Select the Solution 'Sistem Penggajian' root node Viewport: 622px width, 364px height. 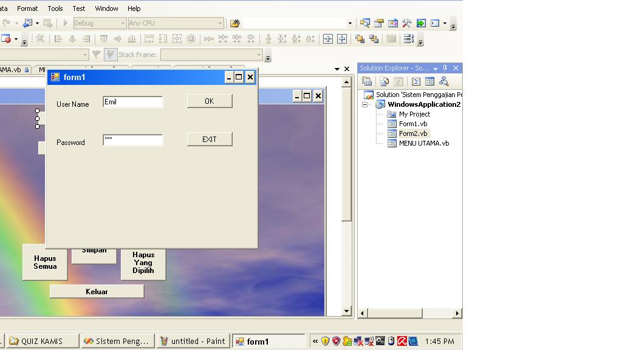(419, 95)
